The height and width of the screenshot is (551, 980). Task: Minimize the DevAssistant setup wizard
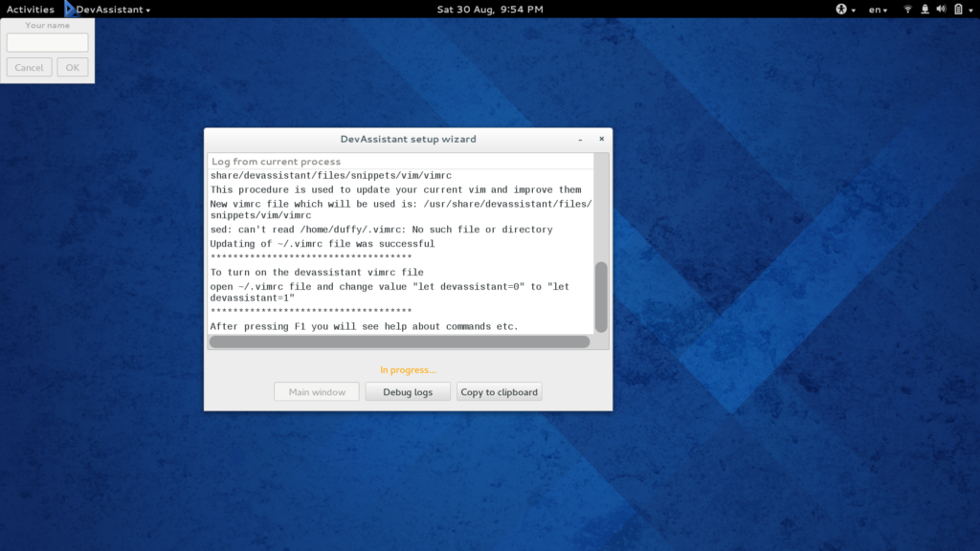(580, 140)
